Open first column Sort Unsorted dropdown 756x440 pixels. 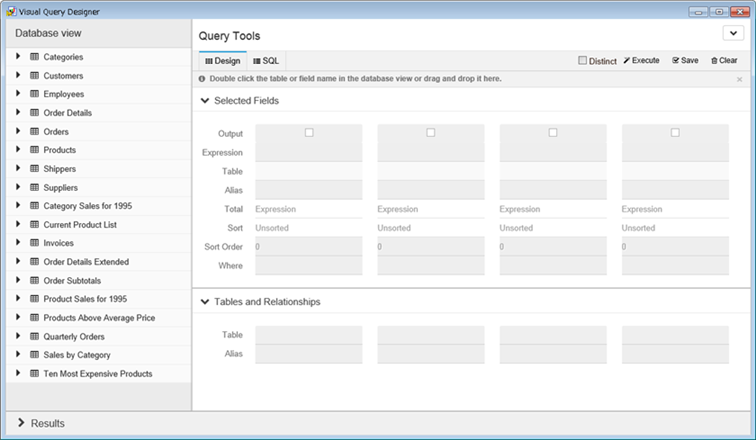[309, 228]
